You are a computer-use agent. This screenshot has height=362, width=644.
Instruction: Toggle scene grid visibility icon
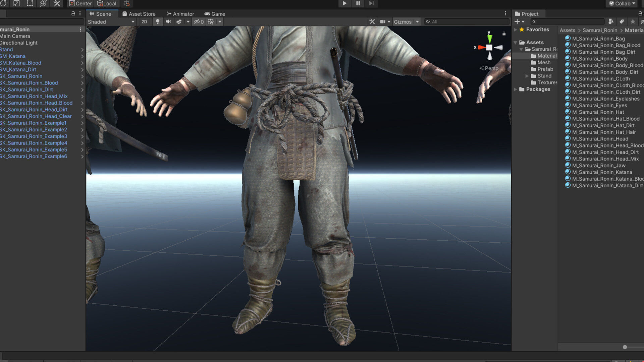tap(211, 22)
